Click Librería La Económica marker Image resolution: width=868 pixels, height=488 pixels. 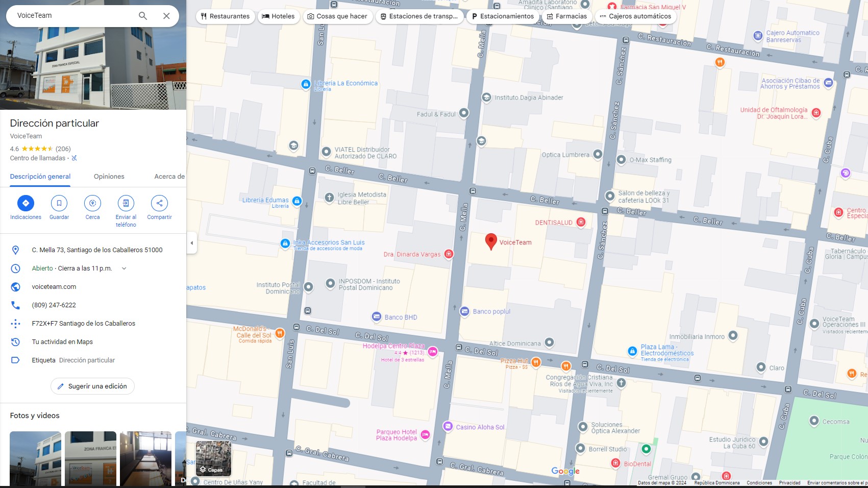coord(306,84)
